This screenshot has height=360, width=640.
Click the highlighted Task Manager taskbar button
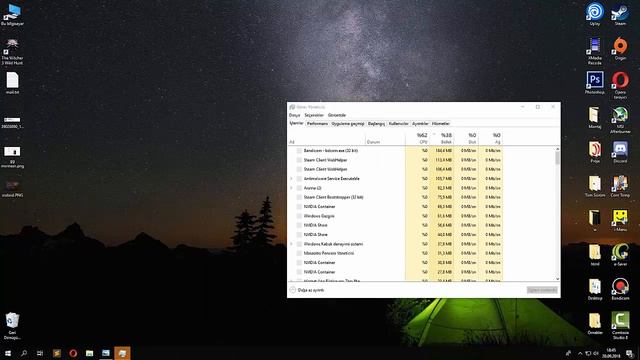click(122, 353)
